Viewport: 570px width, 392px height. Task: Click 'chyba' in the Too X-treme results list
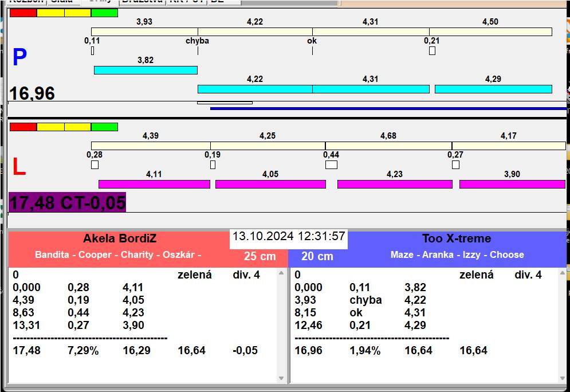[x=365, y=300]
